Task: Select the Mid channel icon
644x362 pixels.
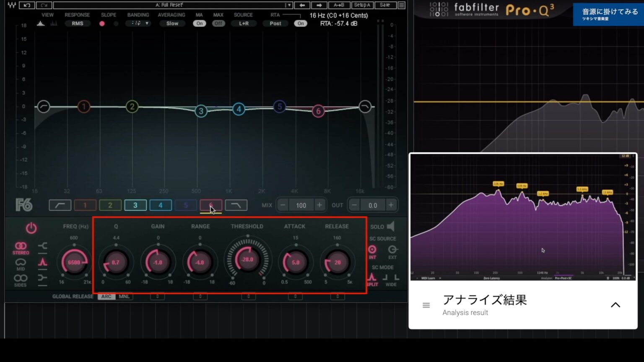Action: pyautogui.click(x=21, y=261)
